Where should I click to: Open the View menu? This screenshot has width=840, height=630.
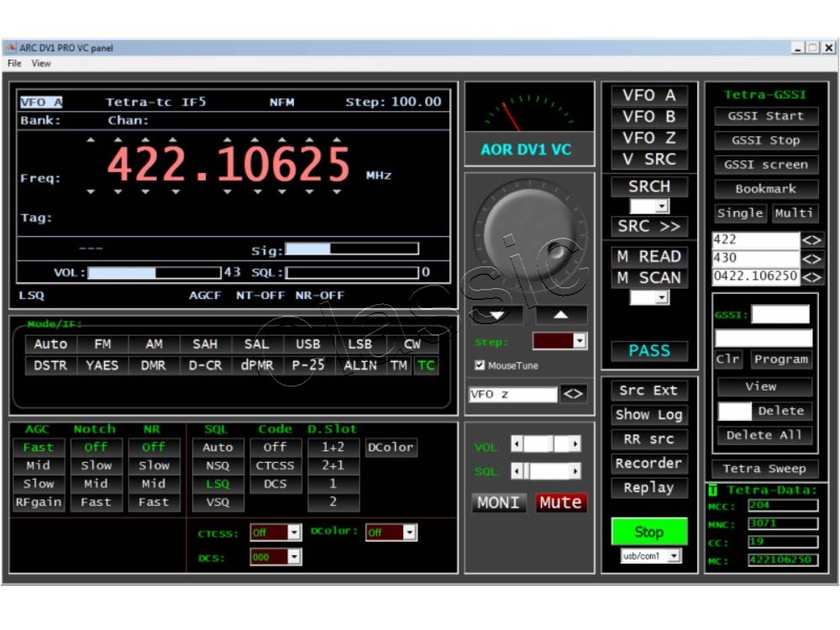coord(41,63)
